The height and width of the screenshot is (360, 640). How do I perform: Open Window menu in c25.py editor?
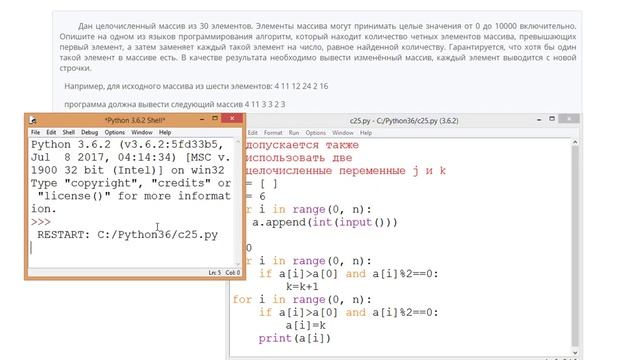click(x=342, y=133)
